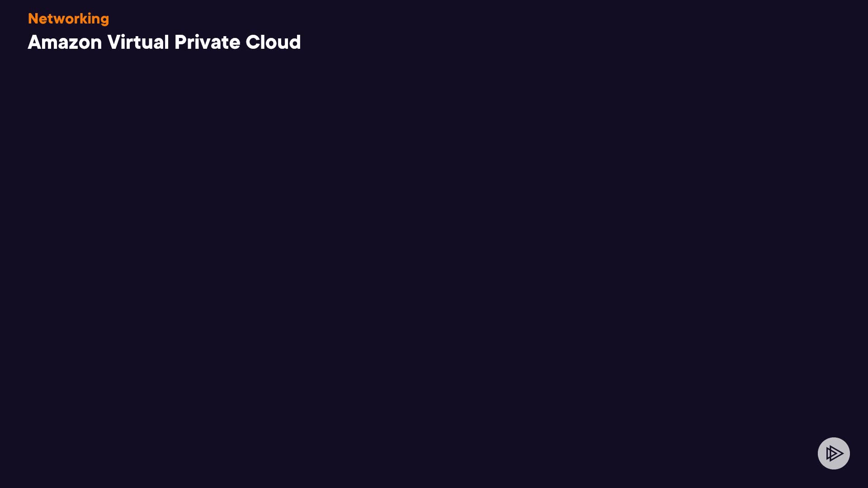Click the white slide title text
868x488 pixels.
tap(164, 42)
